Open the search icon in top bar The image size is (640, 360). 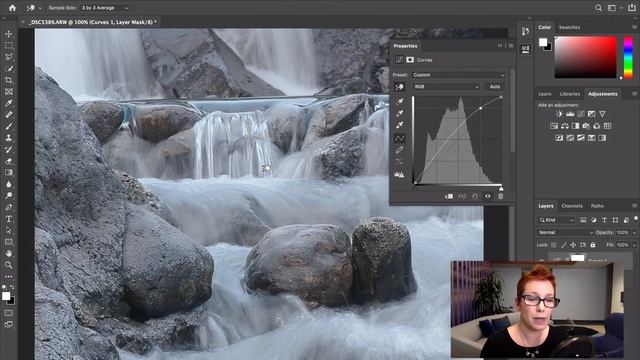(x=598, y=8)
